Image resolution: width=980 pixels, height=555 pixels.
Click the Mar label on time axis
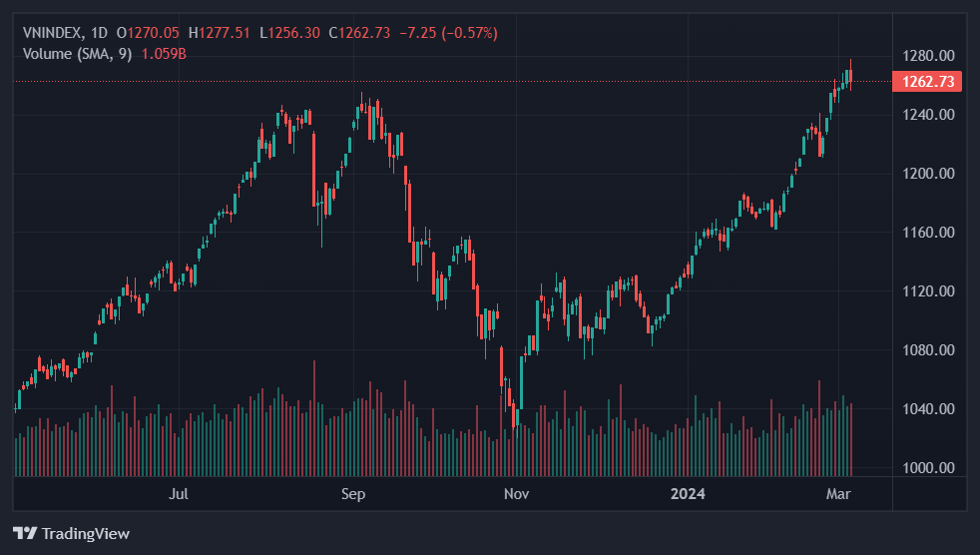[837, 493]
